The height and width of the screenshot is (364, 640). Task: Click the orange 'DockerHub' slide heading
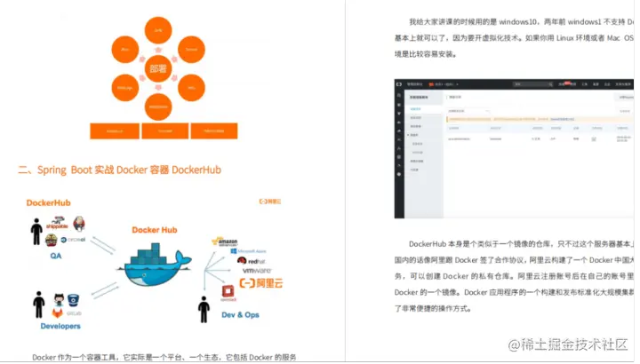tap(48, 203)
